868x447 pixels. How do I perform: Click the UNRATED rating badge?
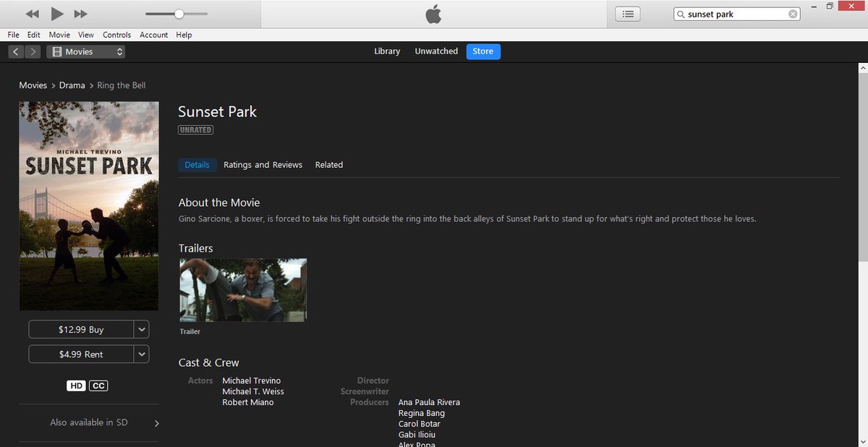(195, 130)
